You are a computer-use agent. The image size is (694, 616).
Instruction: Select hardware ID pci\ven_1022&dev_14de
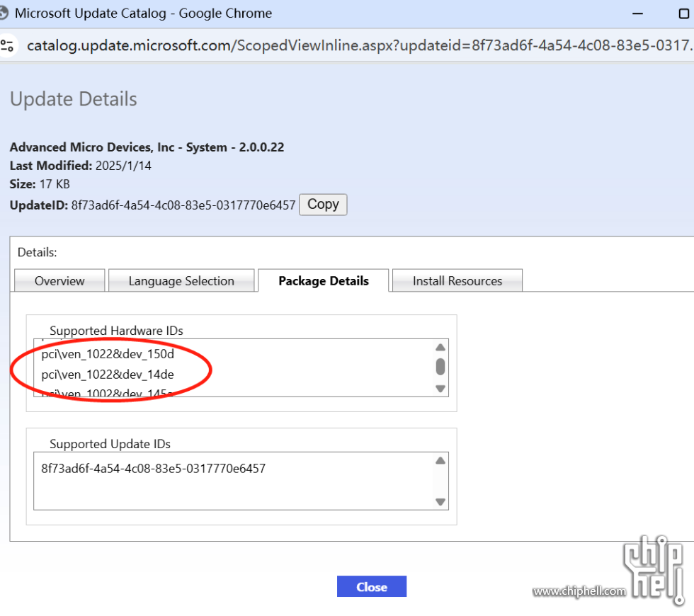point(108,375)
